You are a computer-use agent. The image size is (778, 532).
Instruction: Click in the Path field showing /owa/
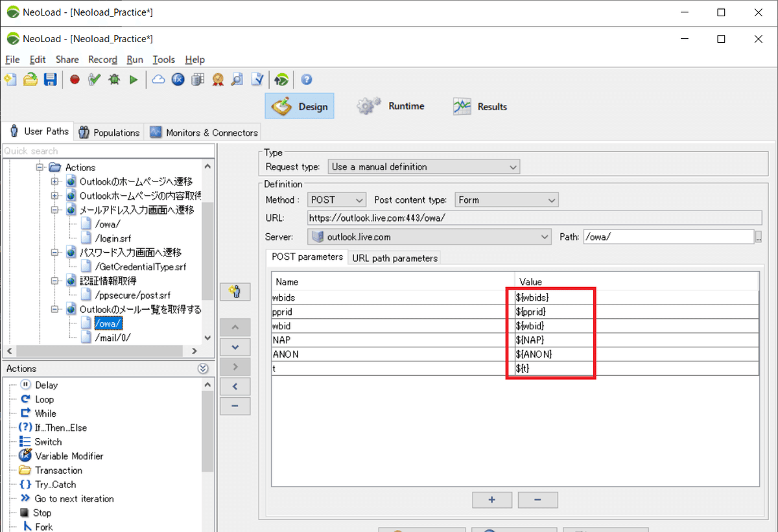(x=668, y=237)
